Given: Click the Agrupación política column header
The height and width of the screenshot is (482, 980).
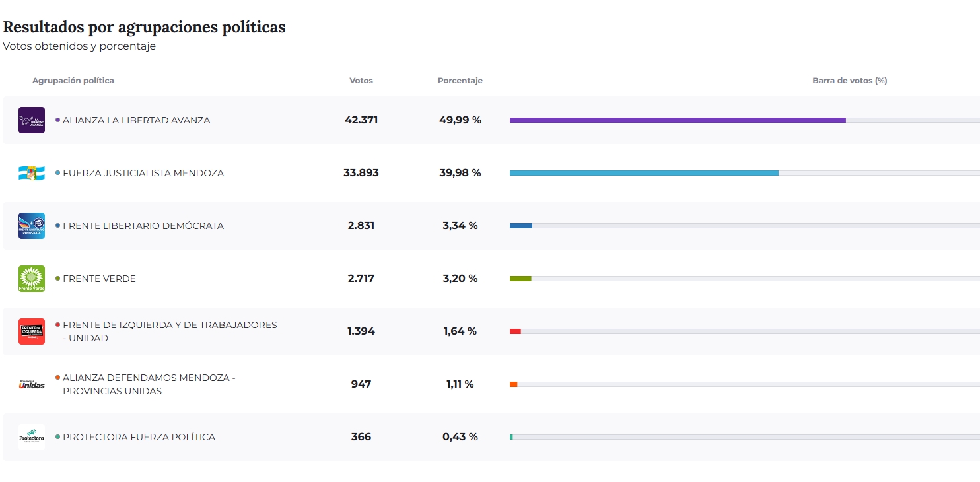Looking at the screenshot, I should click(73, 81).
